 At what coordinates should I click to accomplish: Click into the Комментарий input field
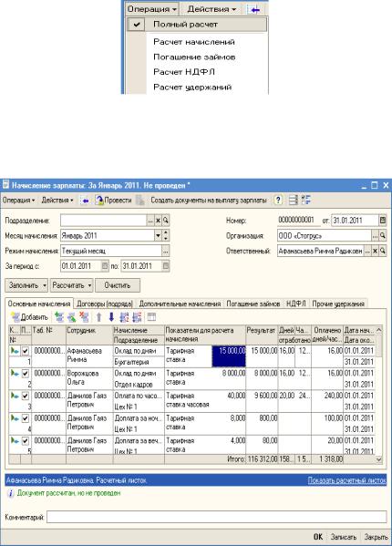(217, 517)
